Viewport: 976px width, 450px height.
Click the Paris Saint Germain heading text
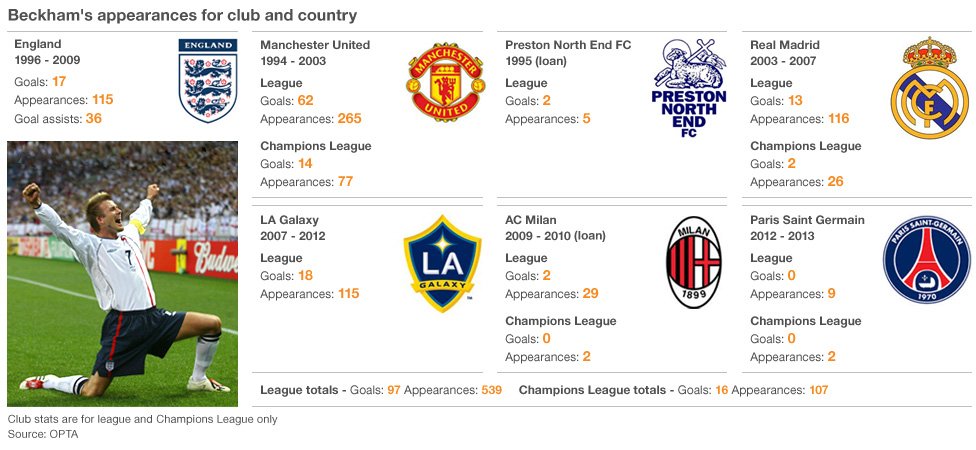807,220
